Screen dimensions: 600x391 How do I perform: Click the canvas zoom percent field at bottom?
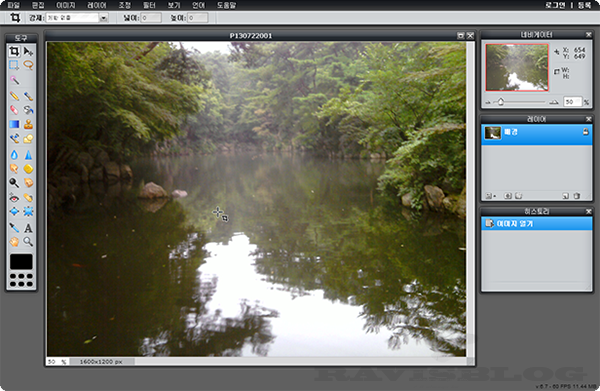pyautogui.click(x=57, y=362)
